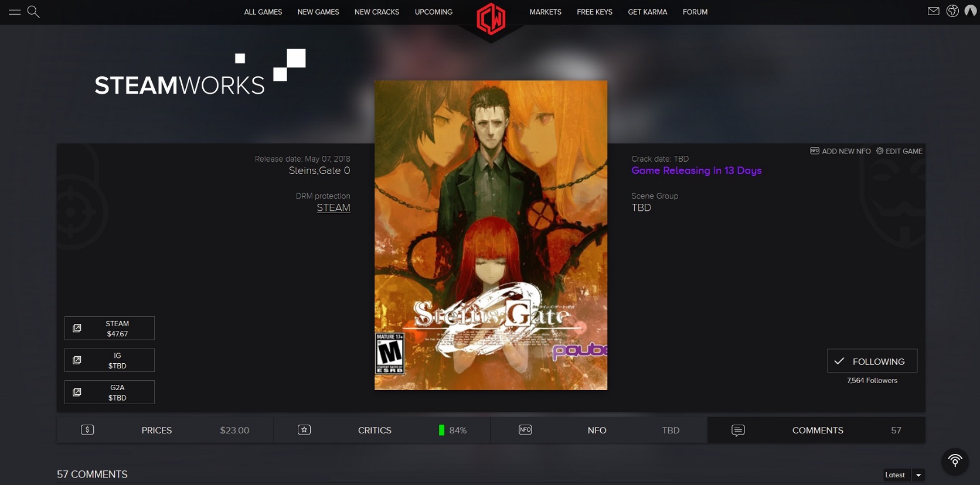Open the Markets menu
980x485 pixels.
tap(546, 12)
